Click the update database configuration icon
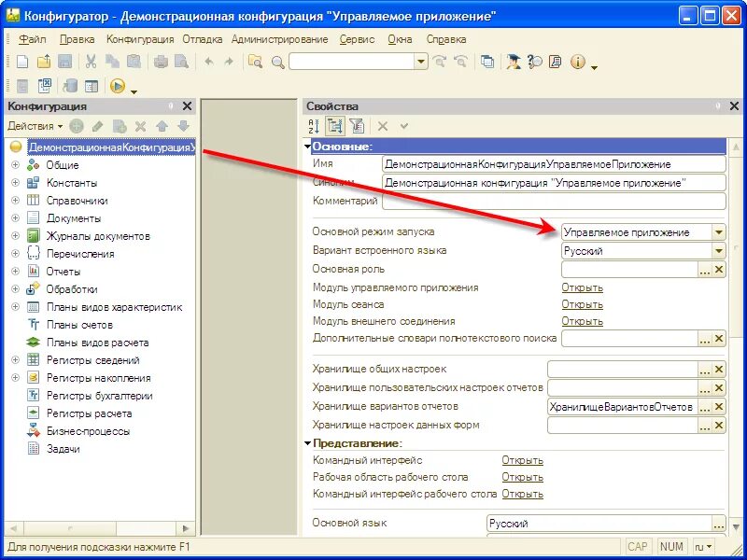 tap(70, 86)
